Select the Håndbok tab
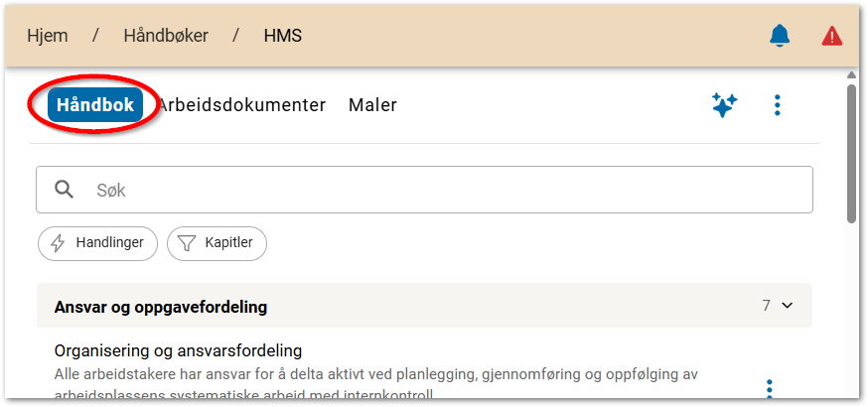This screenshot has width=868, height=407. coord(95,105)
